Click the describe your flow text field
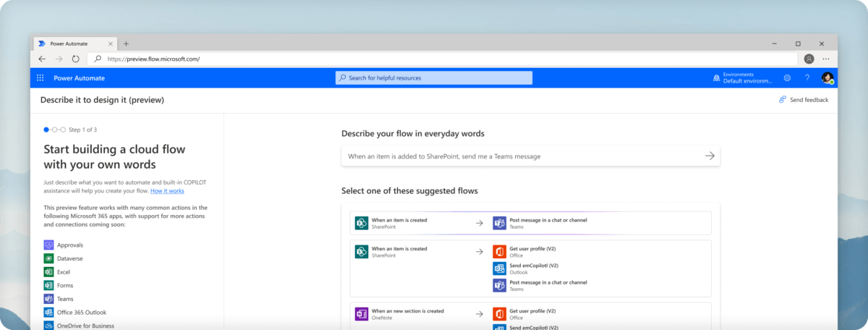 (530, 156)
